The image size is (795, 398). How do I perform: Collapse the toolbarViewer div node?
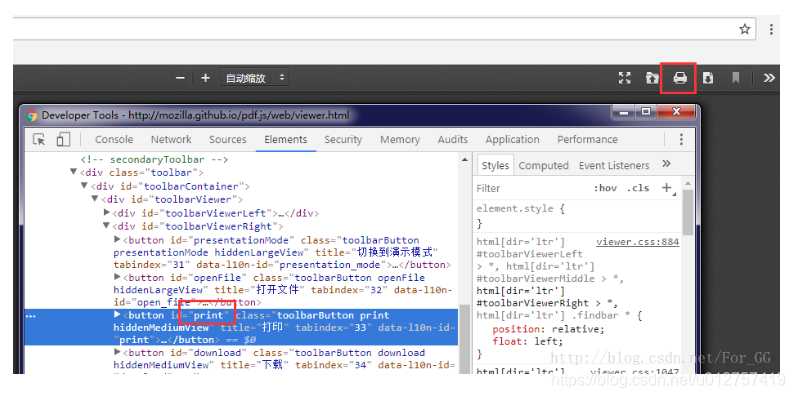95,199
